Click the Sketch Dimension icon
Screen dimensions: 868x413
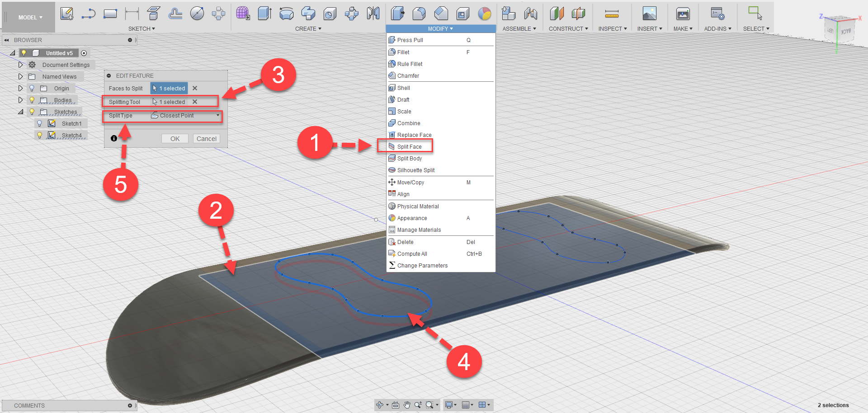pyautogui.click(x=131, y=13)
